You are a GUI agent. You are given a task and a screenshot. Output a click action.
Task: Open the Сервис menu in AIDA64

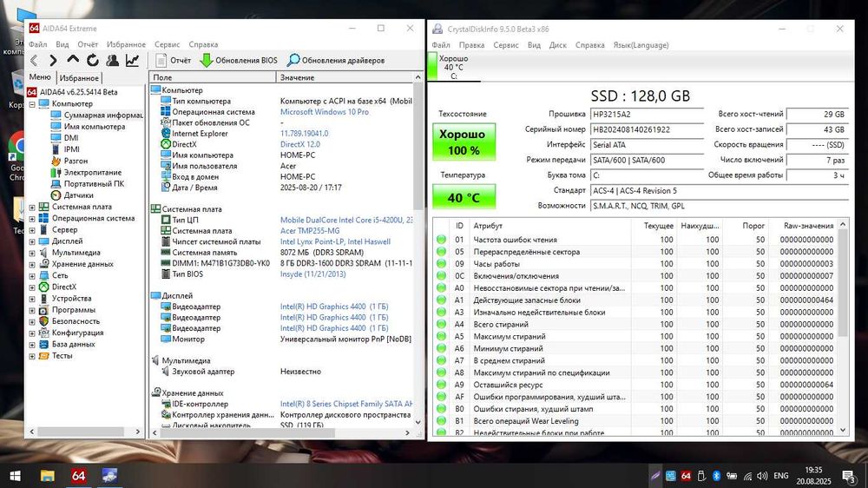pos(168,44)
